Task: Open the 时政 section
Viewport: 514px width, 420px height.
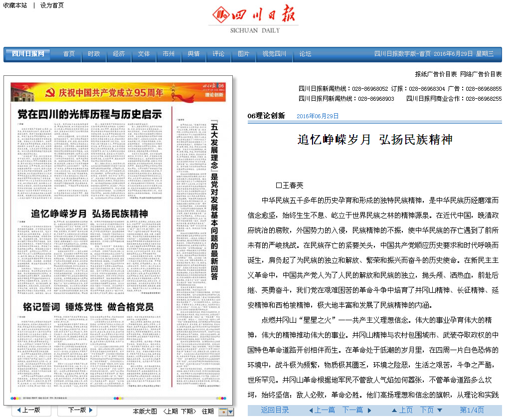Action: [x=94, y=54]
